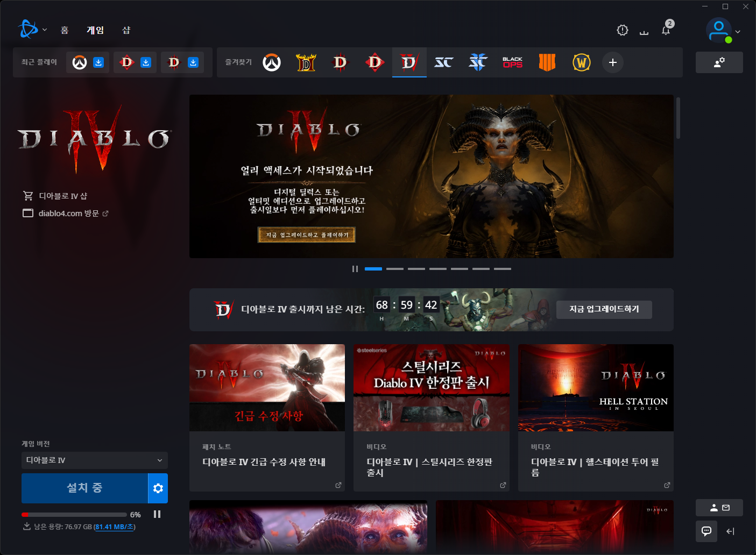Collapse the social panel arrow
756x555 pixels.
pyautogui.click(x=730, y=531)
